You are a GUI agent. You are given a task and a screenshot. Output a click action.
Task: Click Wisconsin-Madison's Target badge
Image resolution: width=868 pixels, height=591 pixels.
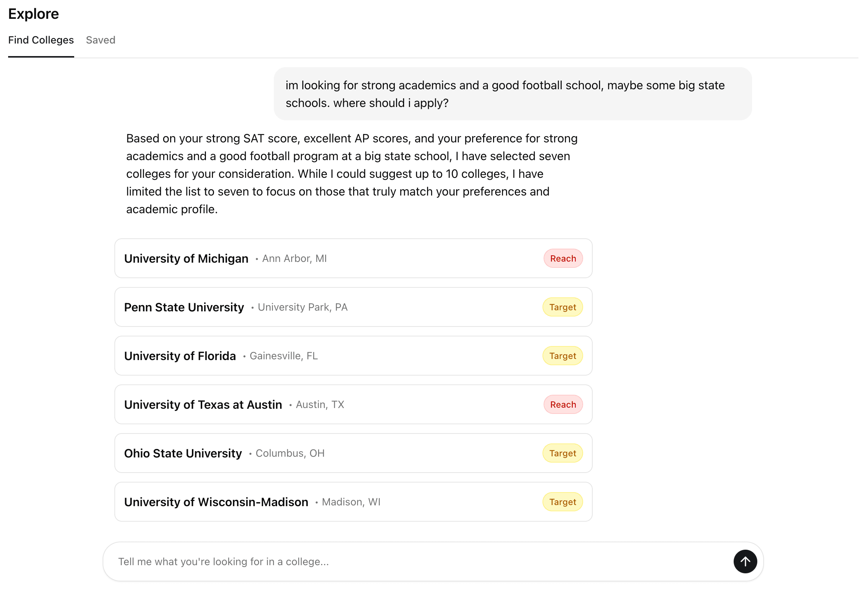coord(562,502)
